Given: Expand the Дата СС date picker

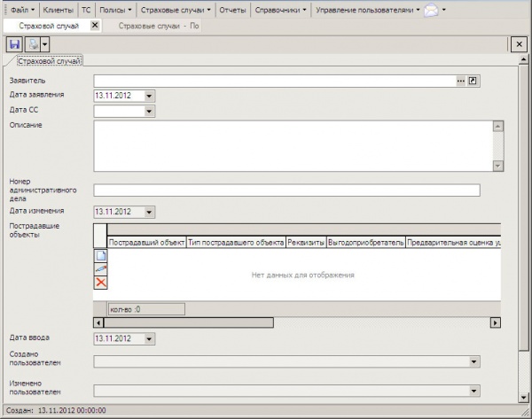Looking at the screenshot, I should point(149,111).
